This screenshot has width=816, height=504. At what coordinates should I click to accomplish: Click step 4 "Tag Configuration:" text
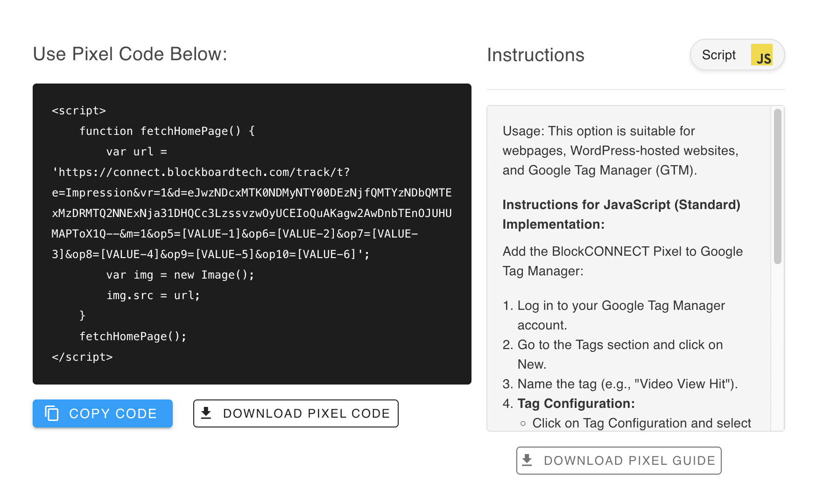point(576,404)
